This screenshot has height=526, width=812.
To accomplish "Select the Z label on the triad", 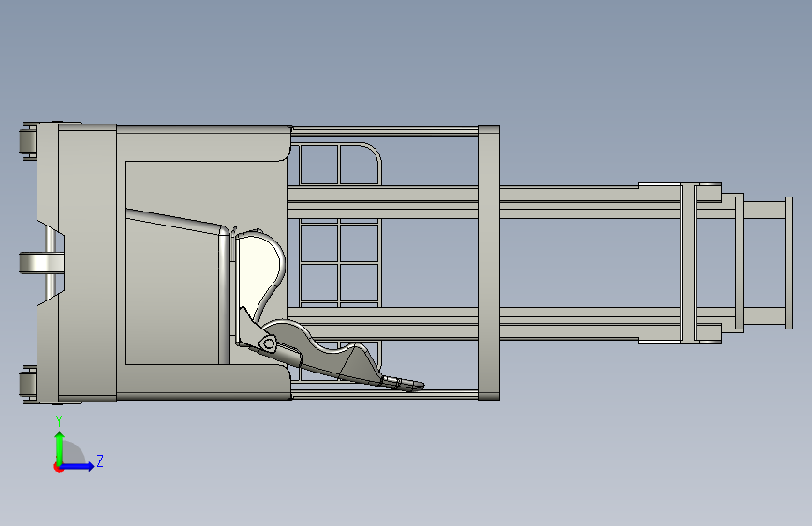I will pos(100,460).
